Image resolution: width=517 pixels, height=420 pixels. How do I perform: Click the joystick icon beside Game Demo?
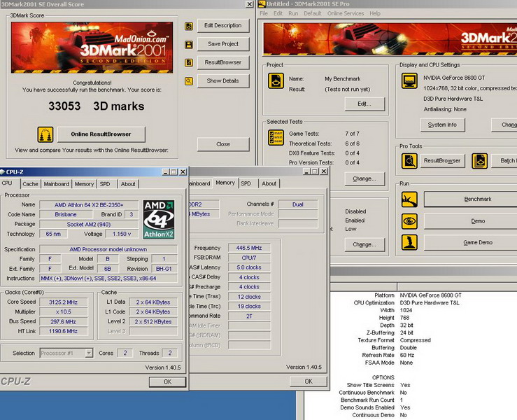(410, 242)
